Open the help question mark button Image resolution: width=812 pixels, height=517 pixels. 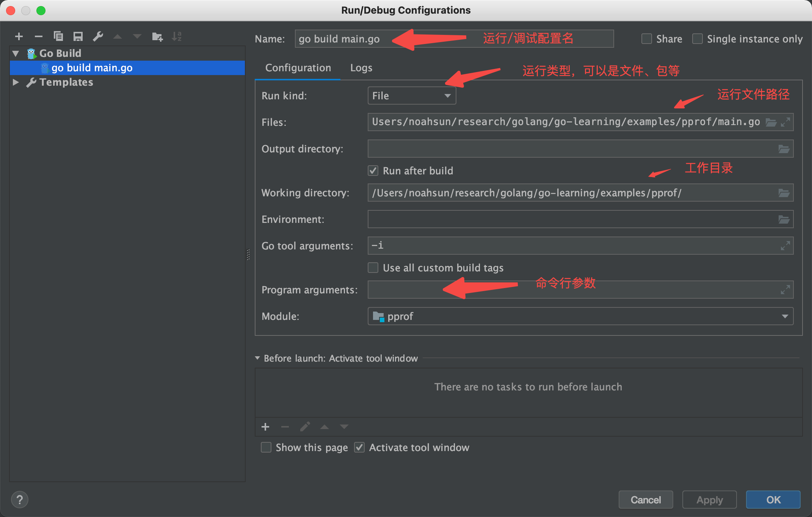point(19,500)
